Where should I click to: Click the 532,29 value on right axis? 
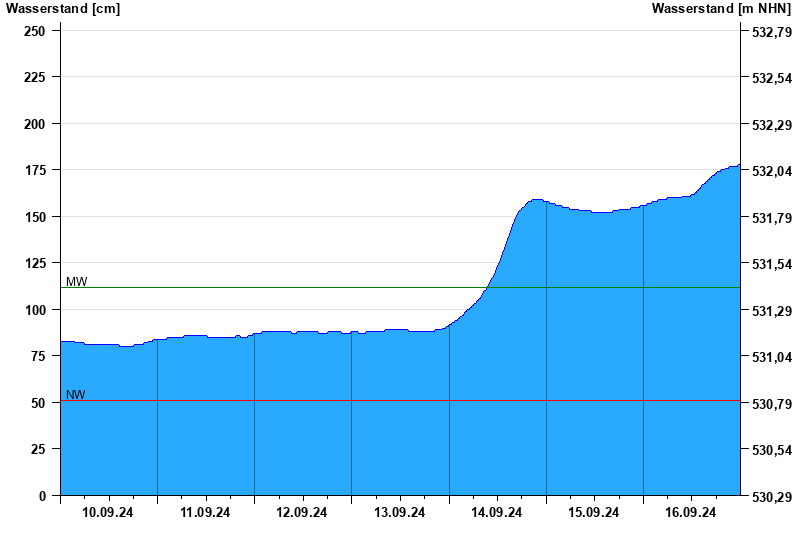[x=772, y=125]
